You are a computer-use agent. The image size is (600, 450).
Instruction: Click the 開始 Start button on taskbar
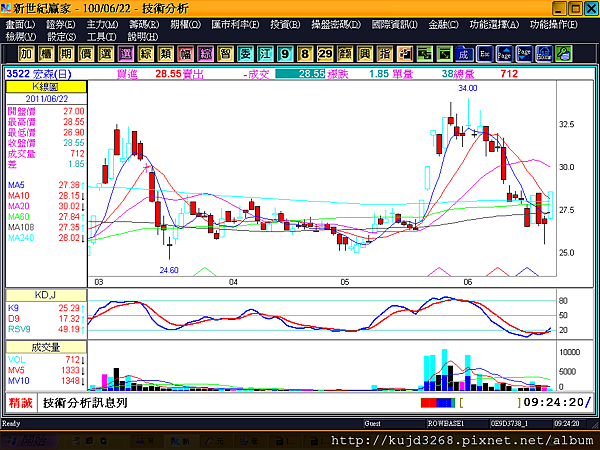(x=30, y=441)
